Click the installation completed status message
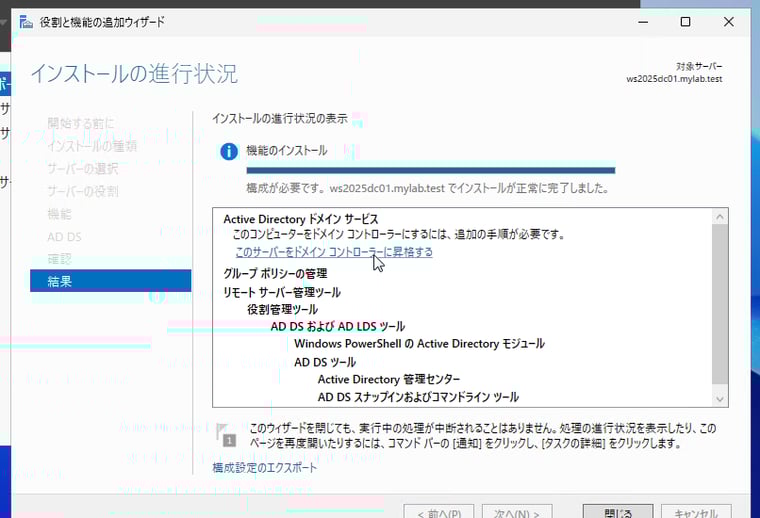760x518 pixels. click(x=428, y=188)
